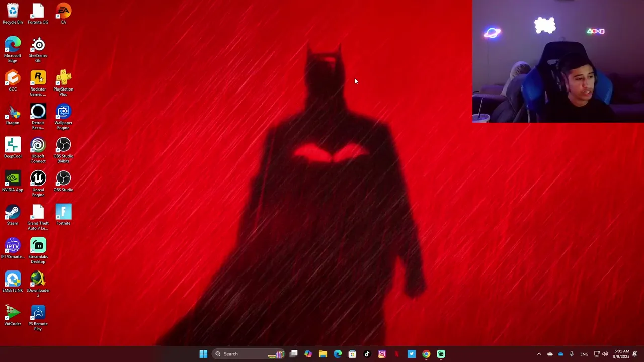
Task: Open Instagram from the taskbar
Action: 382,354
